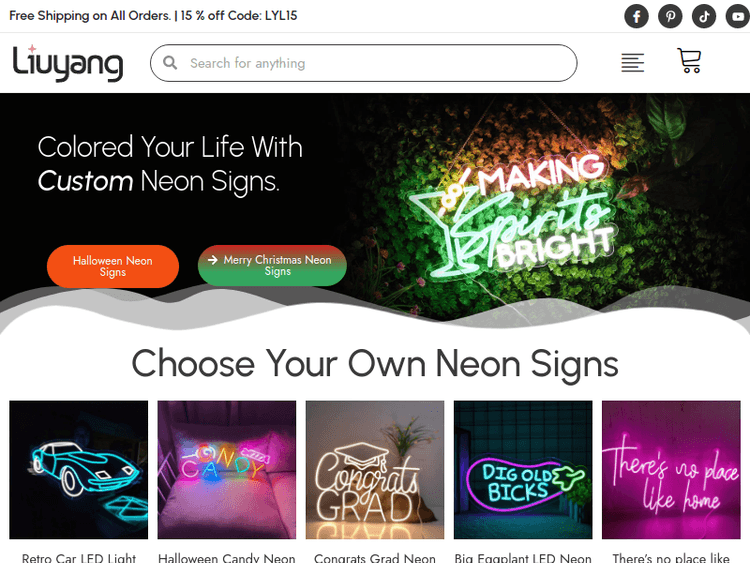The image size is (750, 563).
Task: Open the YouTube social icon
Action: pos(738,16)
